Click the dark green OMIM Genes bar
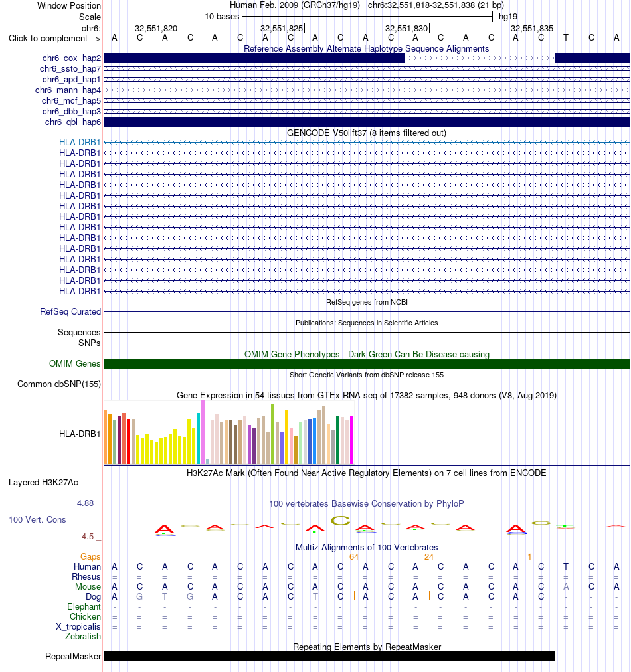The width and height of the screenshot is (631, 672). point(367,363)
